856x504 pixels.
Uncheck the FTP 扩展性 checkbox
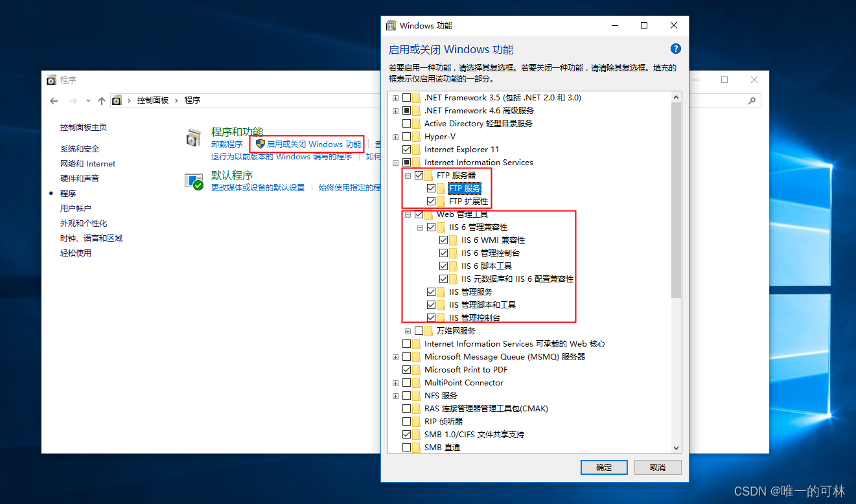tap(432, 201)
